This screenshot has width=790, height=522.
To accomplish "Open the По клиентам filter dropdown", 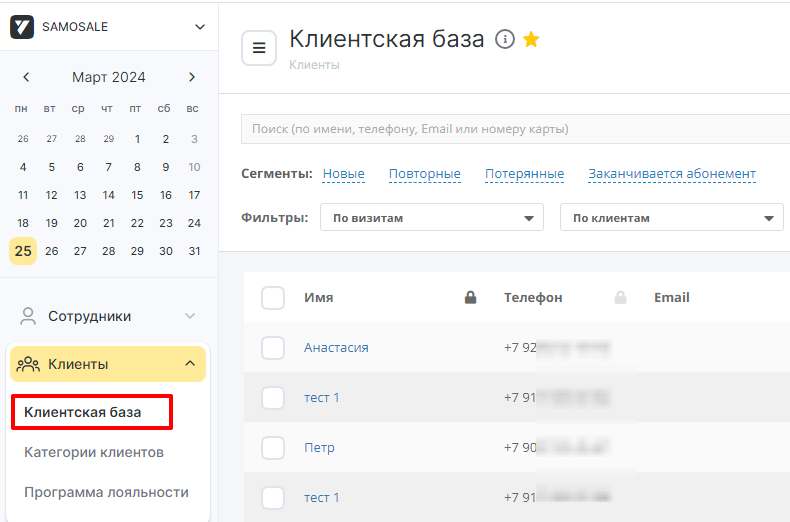I will click(672, 218).
